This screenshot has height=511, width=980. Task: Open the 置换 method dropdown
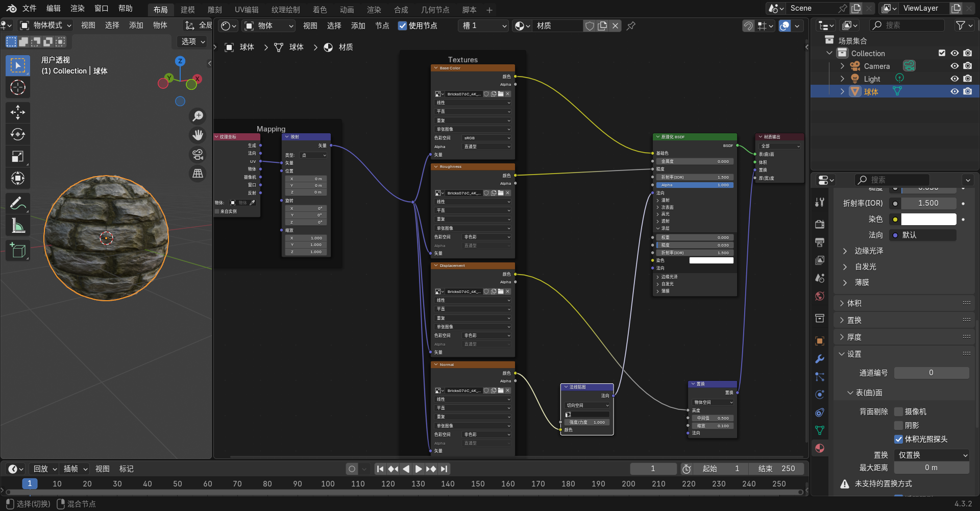pos(932,455)
